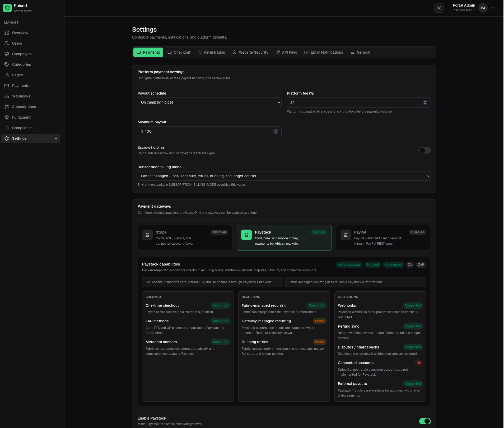Go to the Subscriptions page
The width and height of the screenshot is (504, 428).
30,107
